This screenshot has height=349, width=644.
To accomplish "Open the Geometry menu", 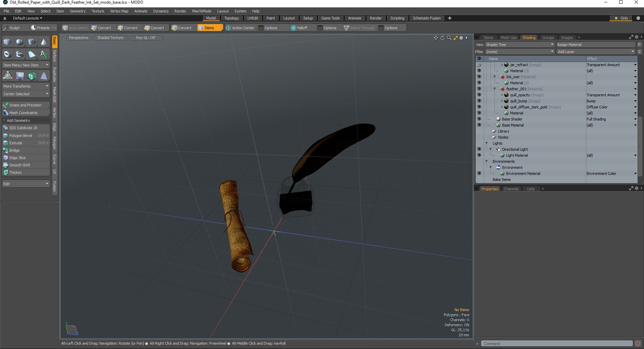I will tap(77, 11).
